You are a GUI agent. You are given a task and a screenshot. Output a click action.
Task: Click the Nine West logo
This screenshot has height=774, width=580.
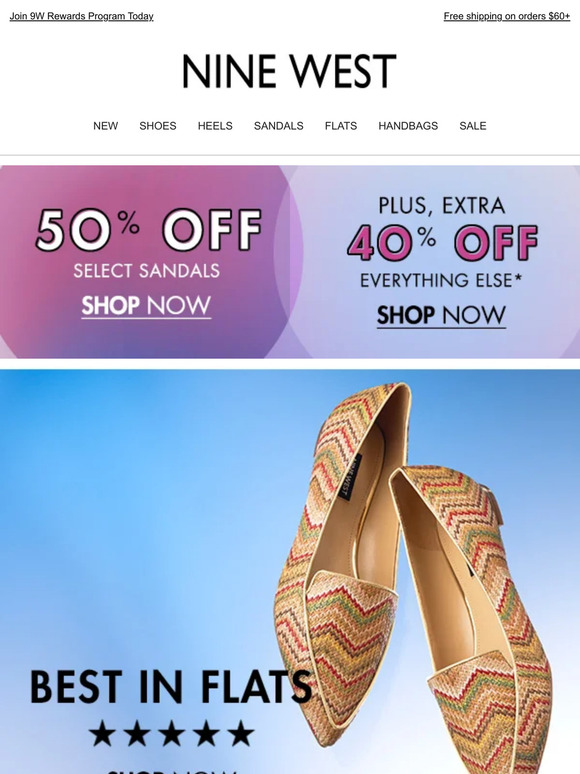(289, 71)
